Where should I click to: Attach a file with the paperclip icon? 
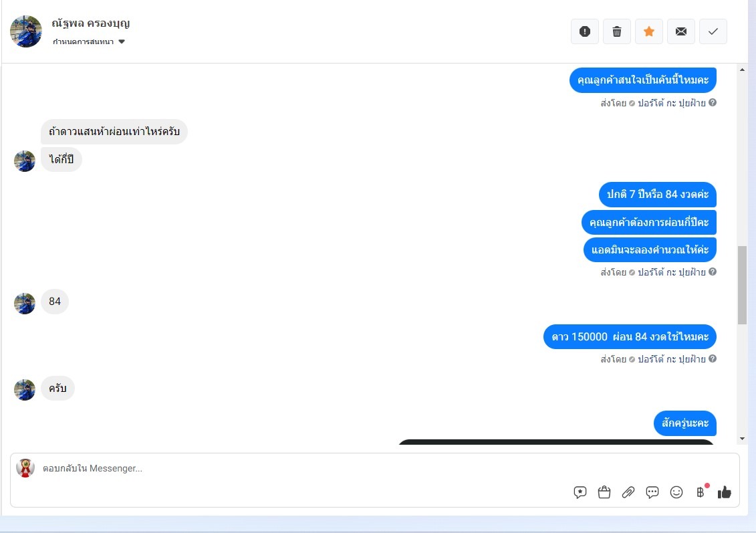click(628, 492)
